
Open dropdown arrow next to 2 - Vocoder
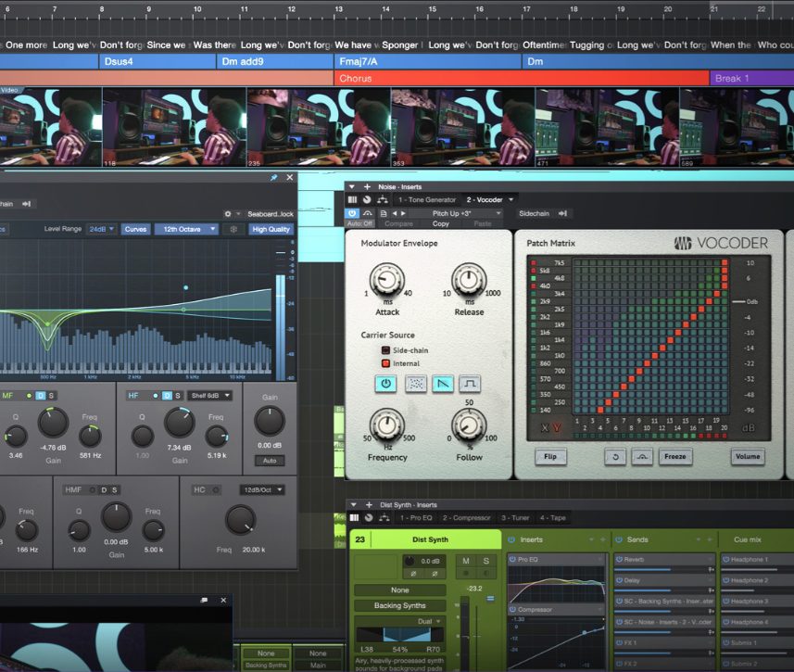pyautogui.click(x=510, y=199)
